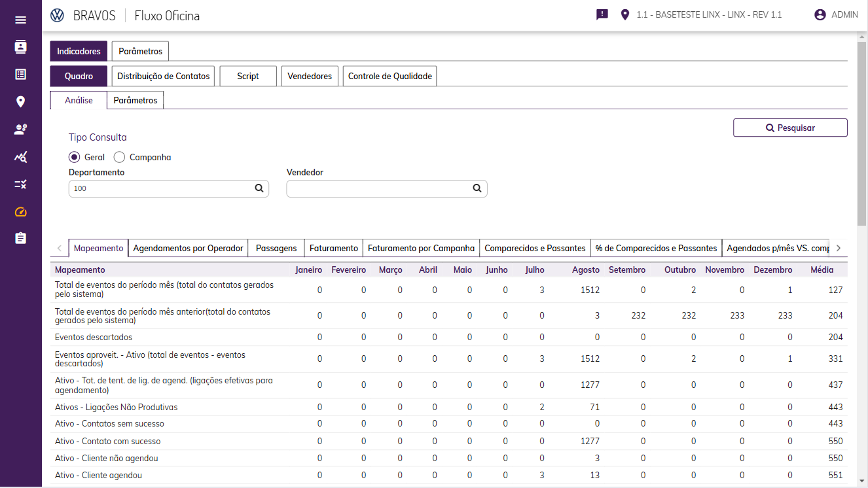
Task: Click the message alert icon in the header
Action: coord(602,14)
